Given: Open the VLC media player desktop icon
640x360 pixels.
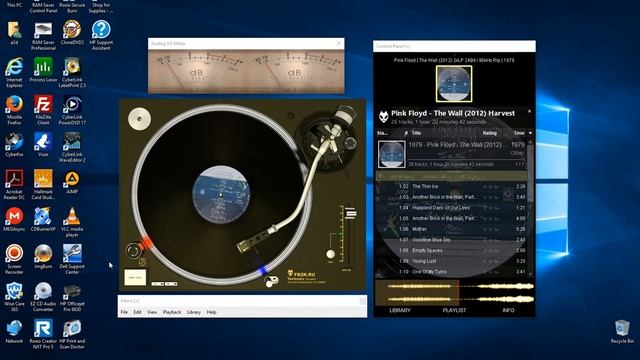Looking at the screenshot, I should coord(72,222).
